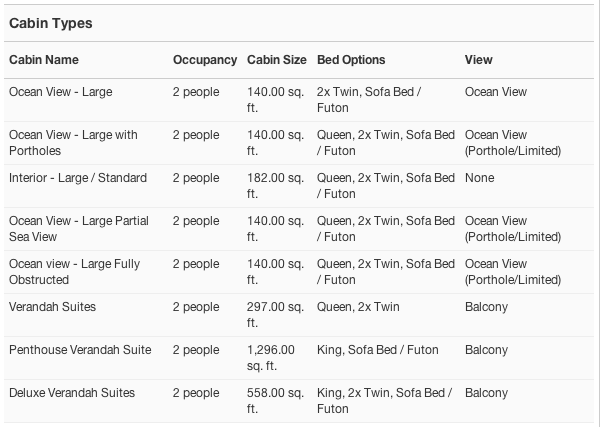
Task: Click the Cabin Name column header
Action: tap(45, 60)
